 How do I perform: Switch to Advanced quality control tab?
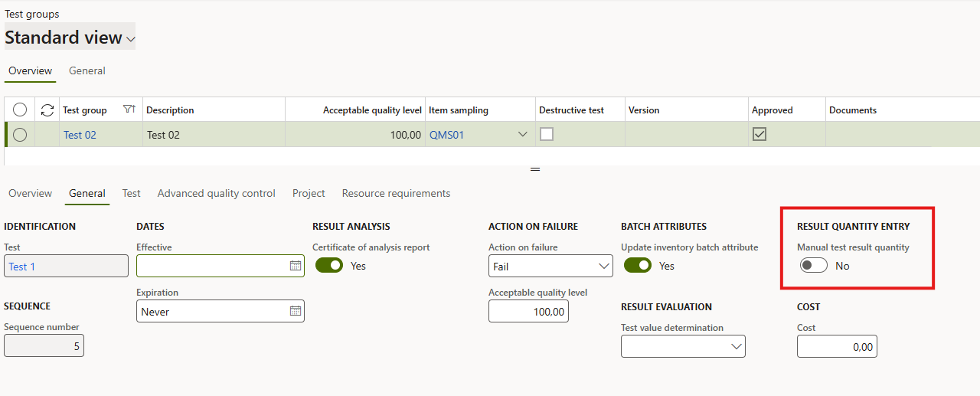point(216,194)
